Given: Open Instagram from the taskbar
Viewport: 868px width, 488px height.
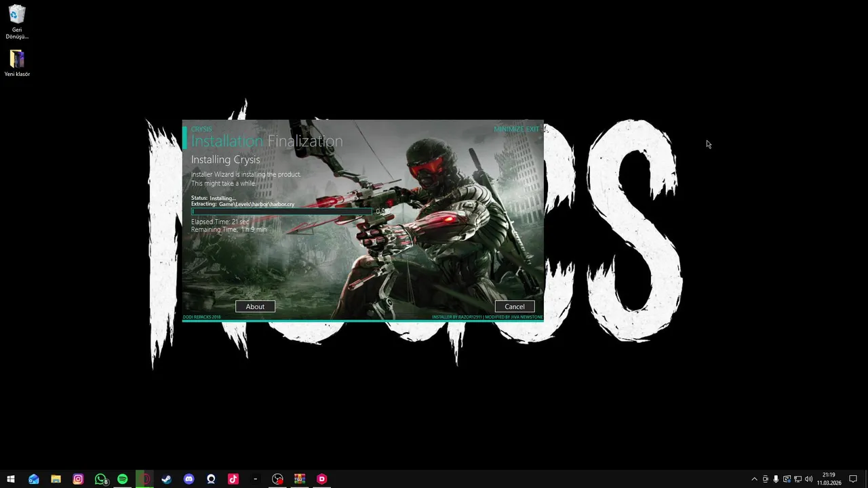Looking at the screenshot, I should [x=78, y=479].
